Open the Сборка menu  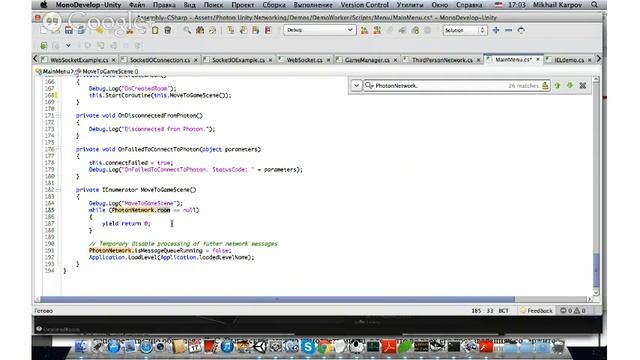(274, 5)
